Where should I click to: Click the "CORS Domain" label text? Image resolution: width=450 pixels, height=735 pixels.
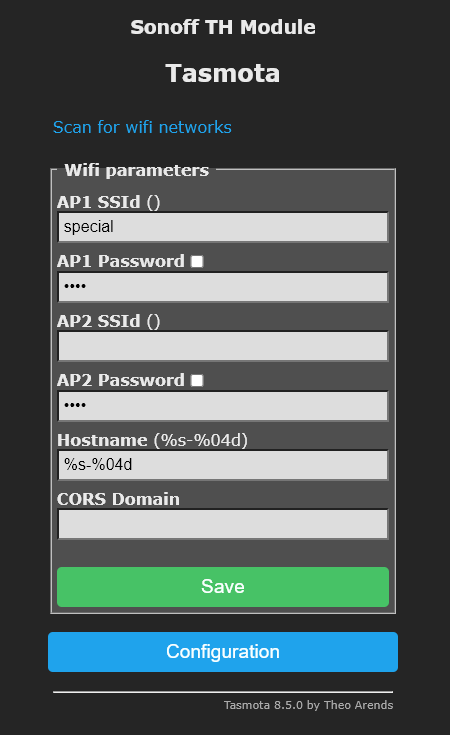(118, 499)
